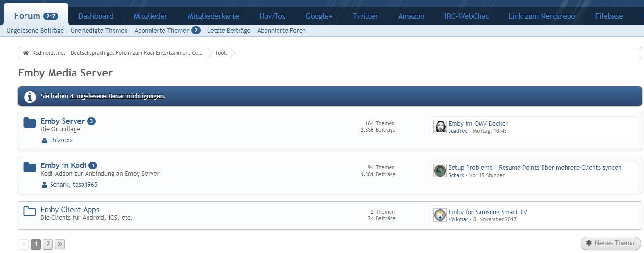
Task: Open the avatar beside Setup Probleme post
Action: [440, 171]
